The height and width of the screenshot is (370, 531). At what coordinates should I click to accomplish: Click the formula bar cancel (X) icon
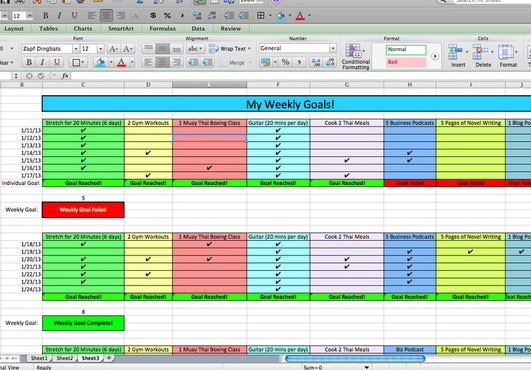29,76
